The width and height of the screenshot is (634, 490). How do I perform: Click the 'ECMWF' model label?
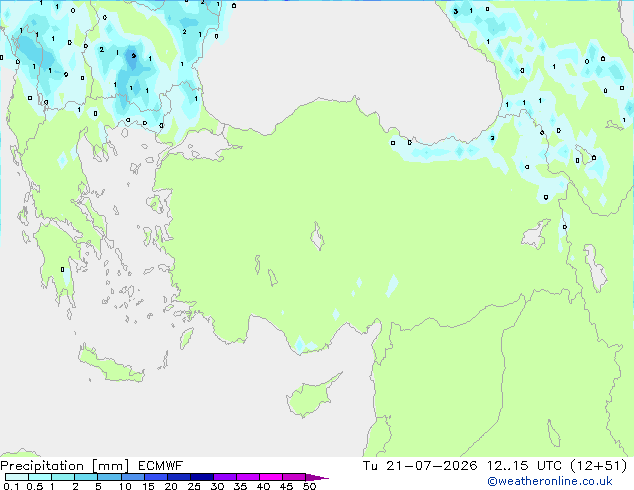click(160, 466)
